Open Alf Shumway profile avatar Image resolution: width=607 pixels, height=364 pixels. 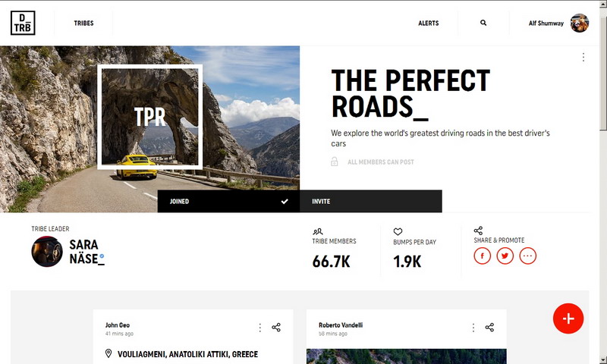click(579, 24)
